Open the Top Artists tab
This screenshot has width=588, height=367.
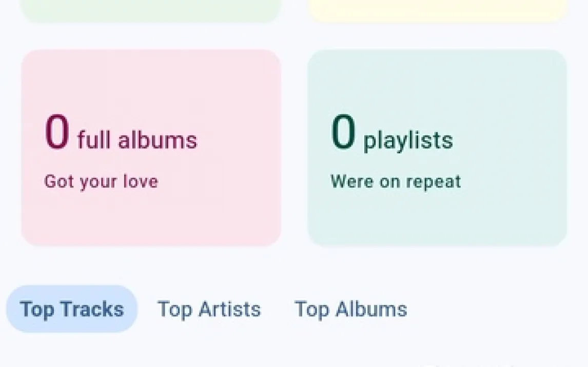pos(209,309)
